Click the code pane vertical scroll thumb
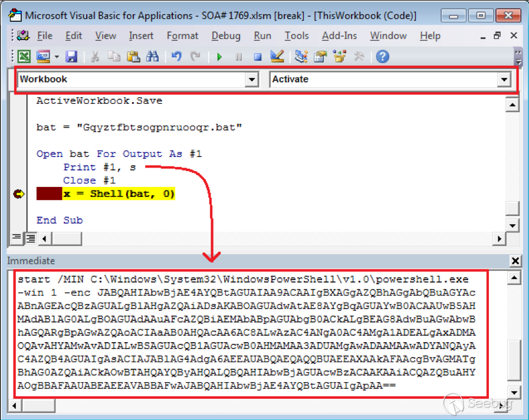529x420 pixels. coord(512,208)
